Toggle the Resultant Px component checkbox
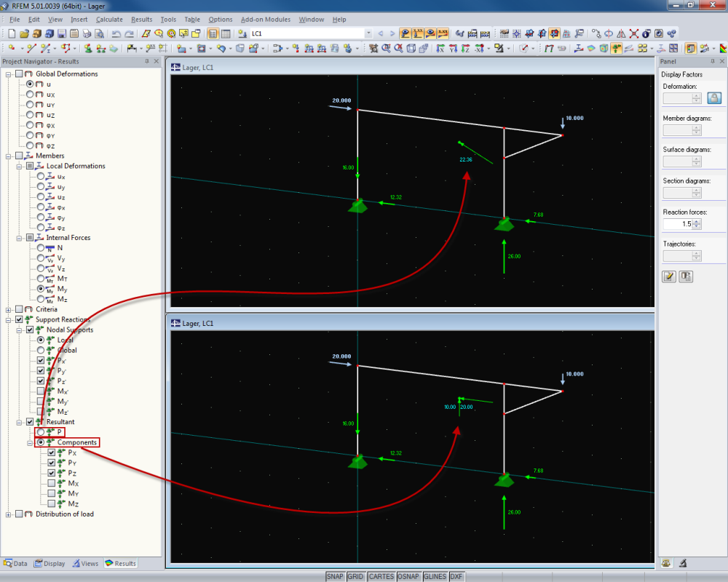Image resolution: width=728 pixels, height=582 pixels. click(52, 453)
